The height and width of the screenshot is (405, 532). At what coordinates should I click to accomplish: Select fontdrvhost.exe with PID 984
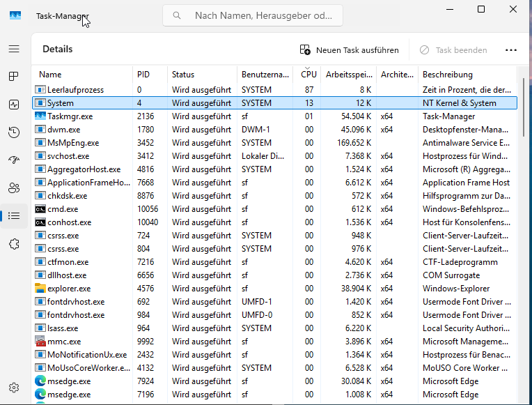(76, 315)
